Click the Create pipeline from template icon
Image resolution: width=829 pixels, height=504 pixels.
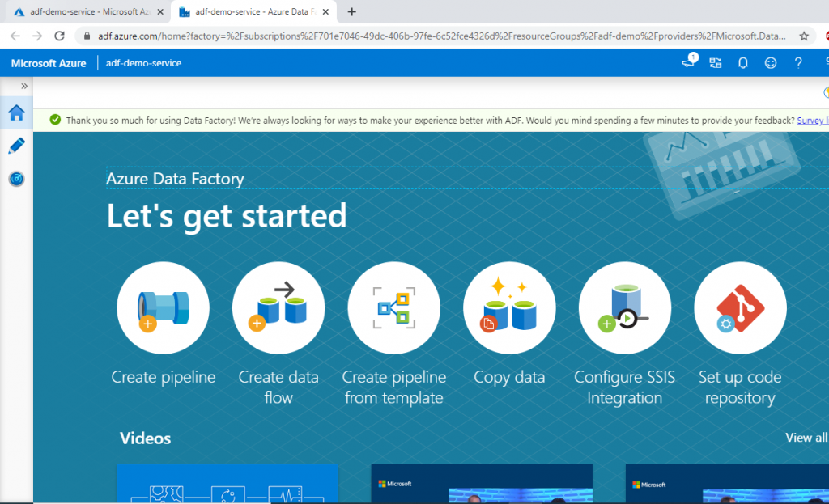pyautogui.click(x=394, y=308)
